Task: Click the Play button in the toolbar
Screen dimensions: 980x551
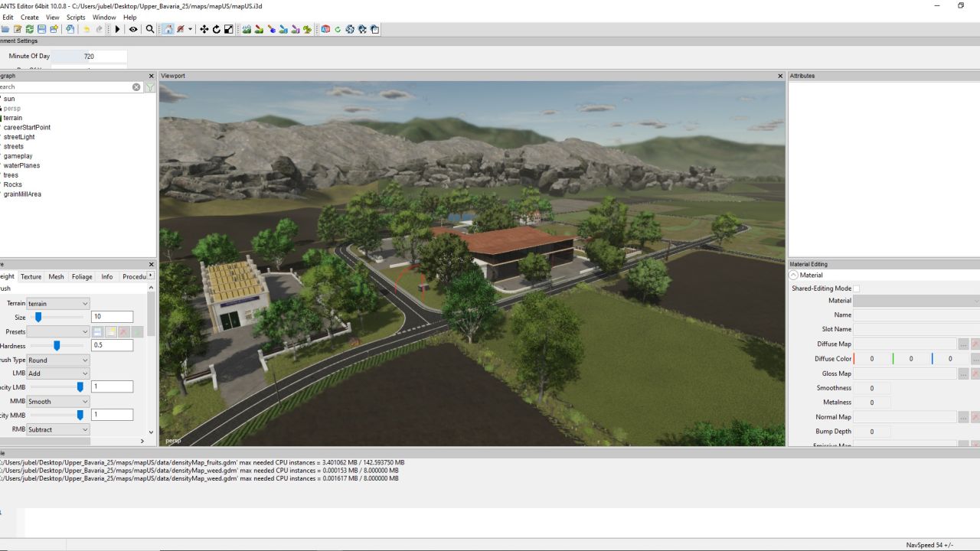Action: click(x=117, y=29)
